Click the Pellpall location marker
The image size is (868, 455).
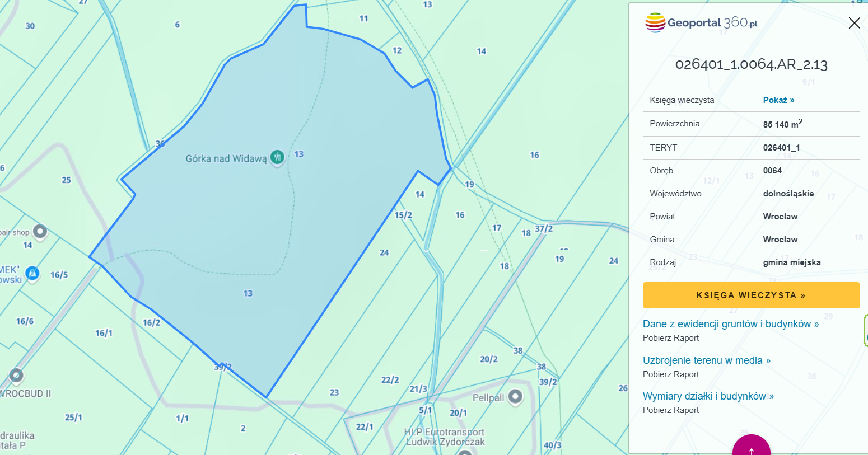tap(515, 397)
